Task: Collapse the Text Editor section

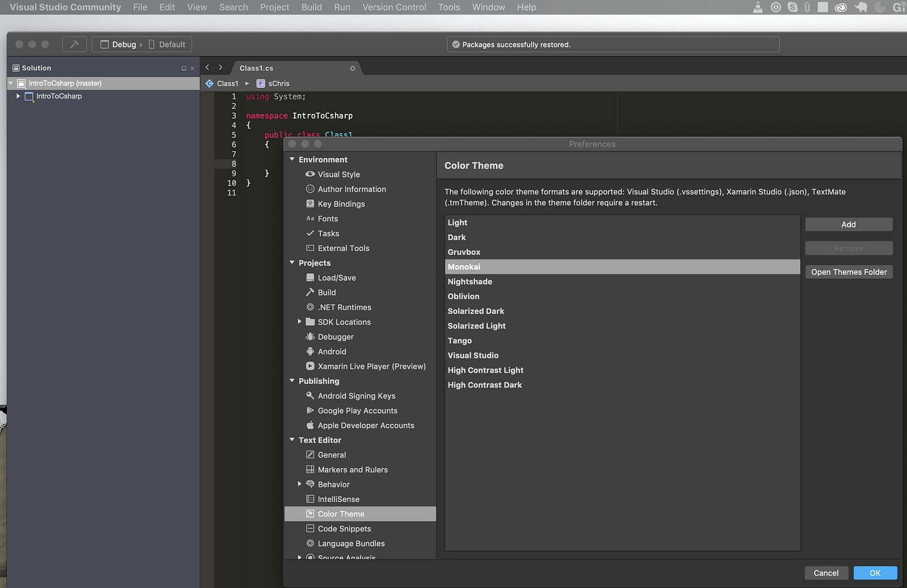Action: (x=292, y=440)
